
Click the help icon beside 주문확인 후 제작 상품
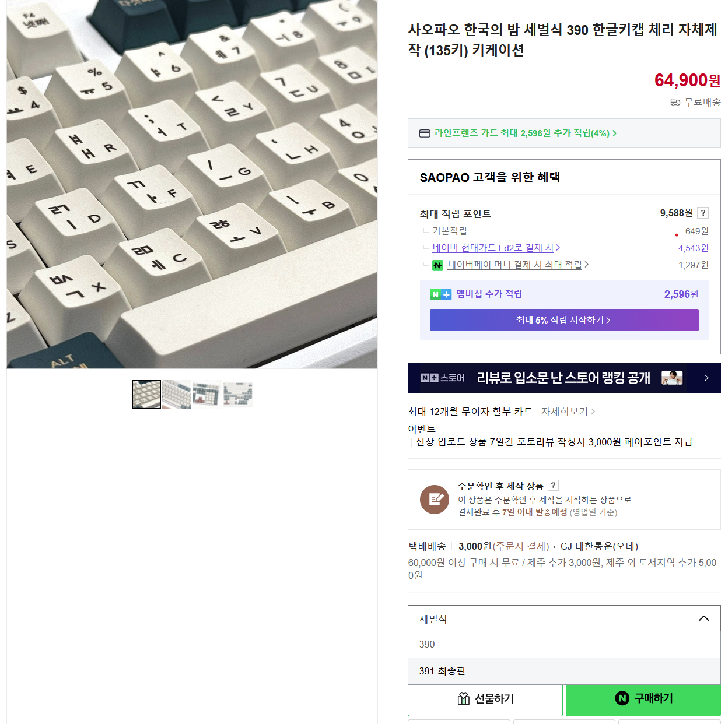tap(554, 485)
